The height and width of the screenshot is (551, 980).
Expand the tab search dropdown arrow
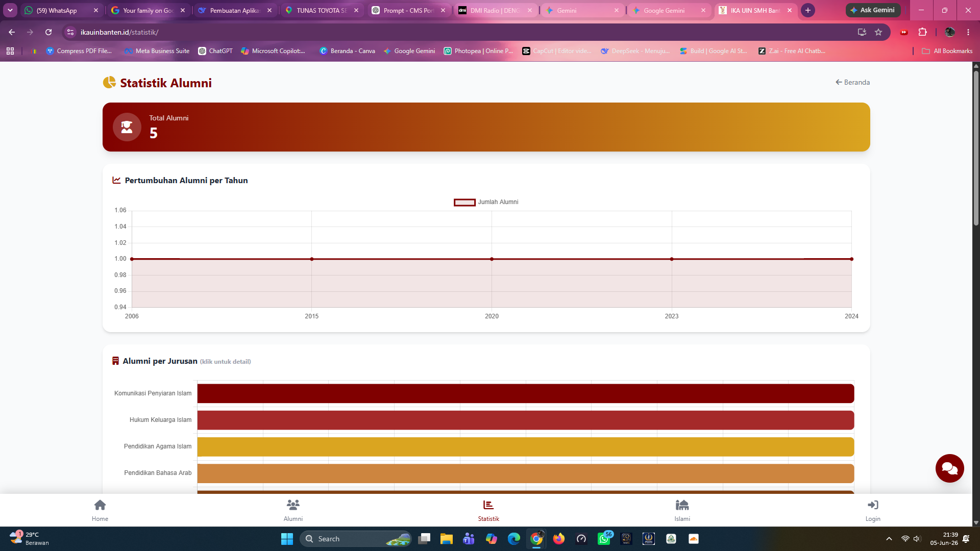click(x=10, y=10)
